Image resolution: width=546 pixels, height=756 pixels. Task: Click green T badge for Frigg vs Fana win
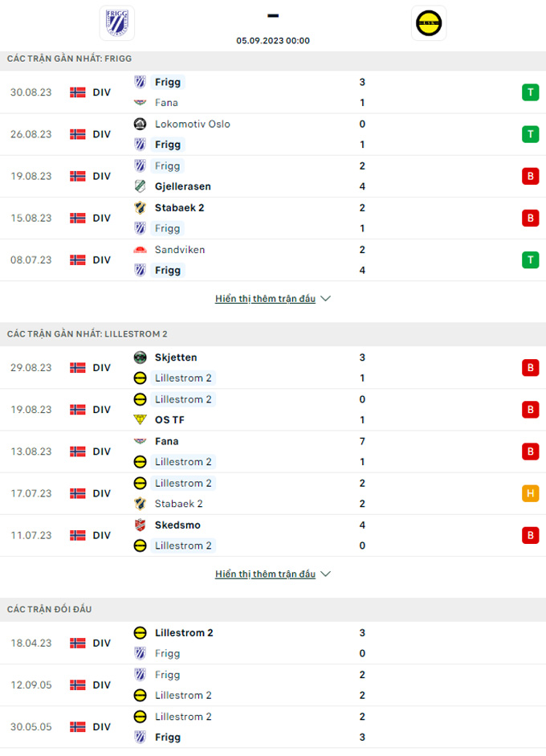[530, 92]
